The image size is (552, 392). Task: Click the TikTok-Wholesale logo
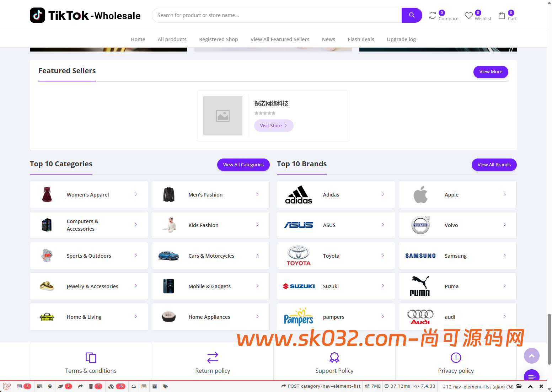pos(85,15)
